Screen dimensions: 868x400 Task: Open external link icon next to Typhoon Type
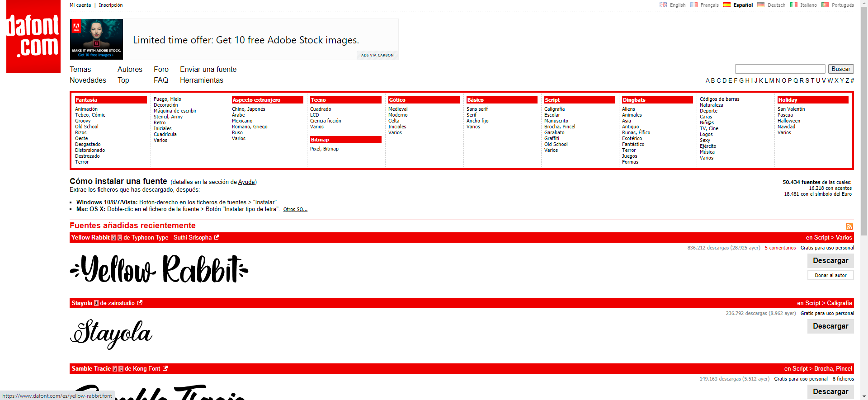coord(217,237)
